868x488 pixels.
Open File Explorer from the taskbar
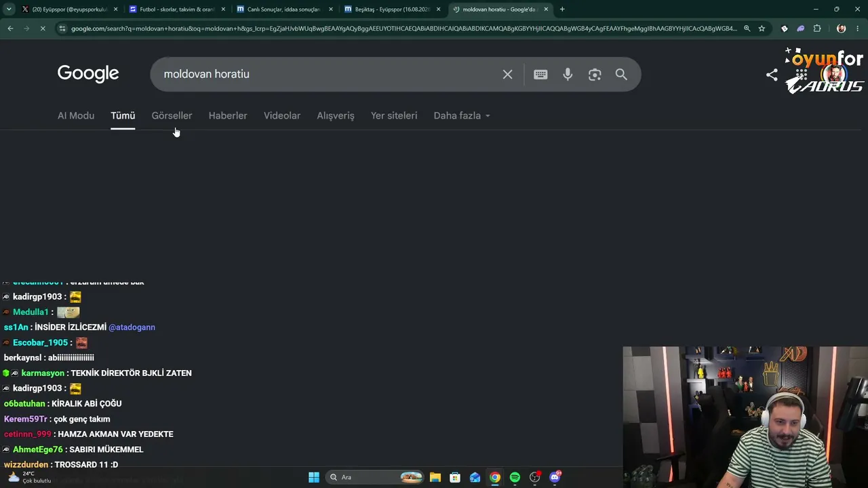point(435,477)
